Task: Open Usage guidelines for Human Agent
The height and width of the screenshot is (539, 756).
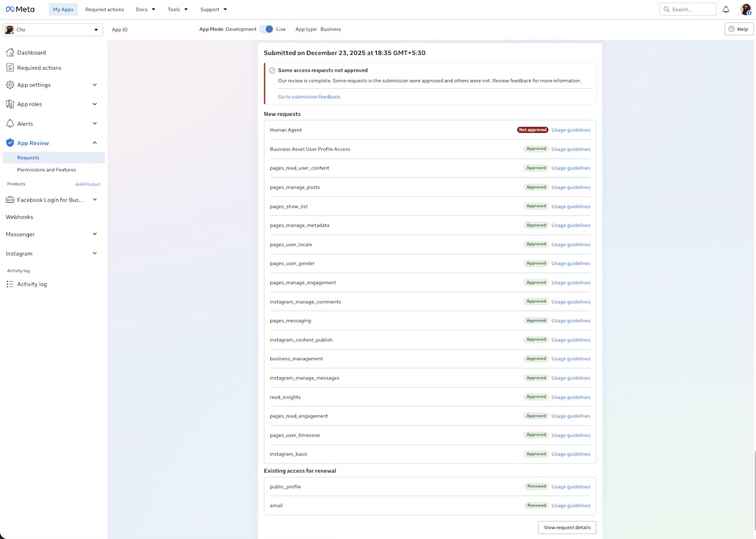Action: click(571, 130)
